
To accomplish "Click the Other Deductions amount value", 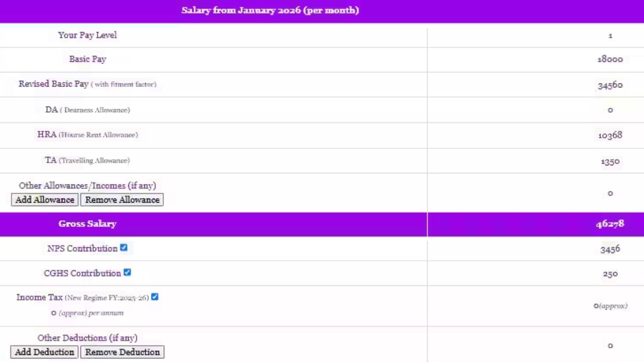I will click(610, 345).
